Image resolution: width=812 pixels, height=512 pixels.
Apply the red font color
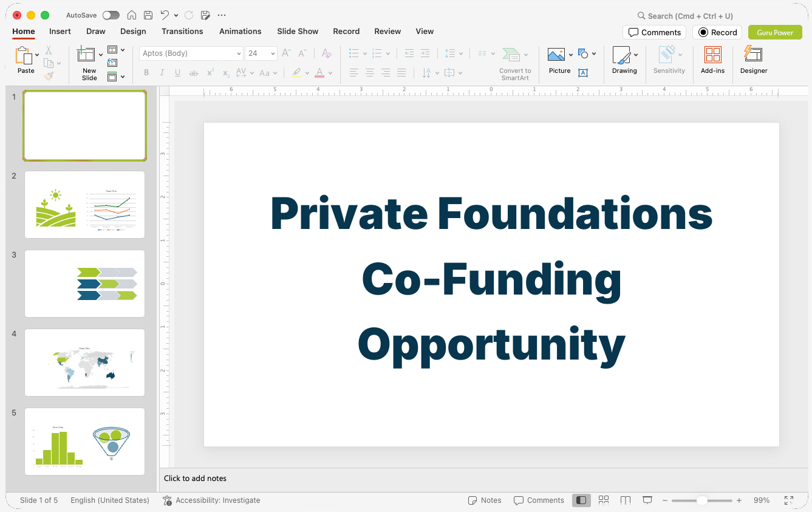click(x=319, y=73)
